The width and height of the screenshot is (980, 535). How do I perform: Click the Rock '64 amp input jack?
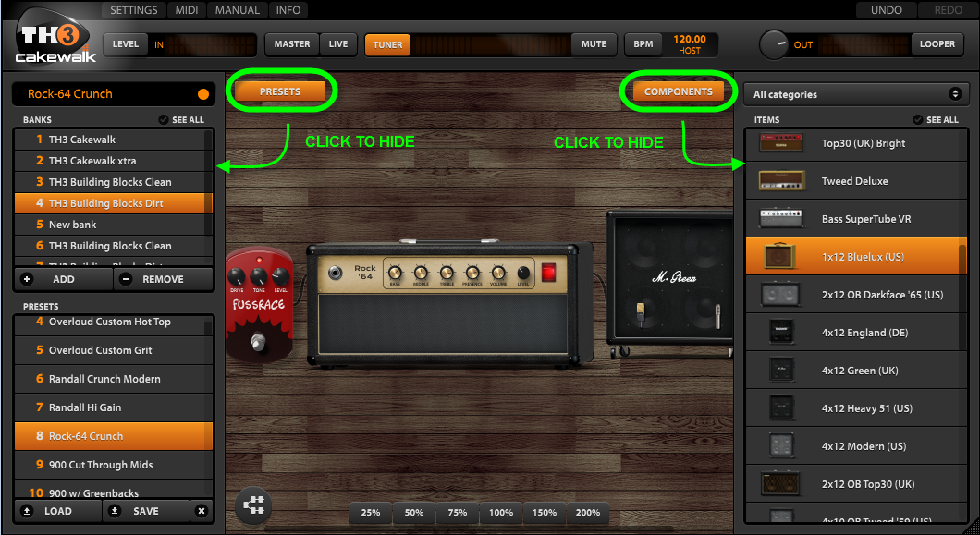336,274
